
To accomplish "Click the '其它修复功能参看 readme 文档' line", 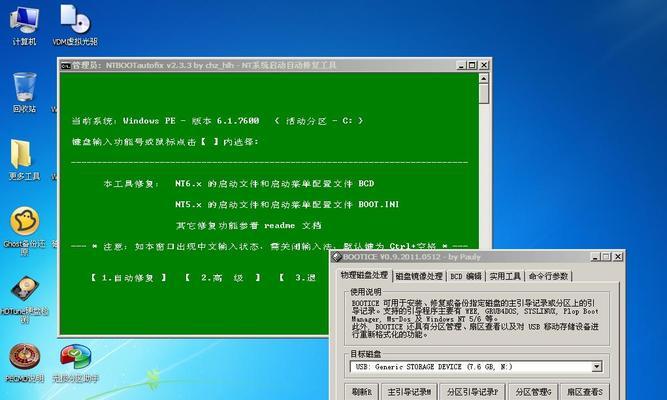I will pos(249,226).
